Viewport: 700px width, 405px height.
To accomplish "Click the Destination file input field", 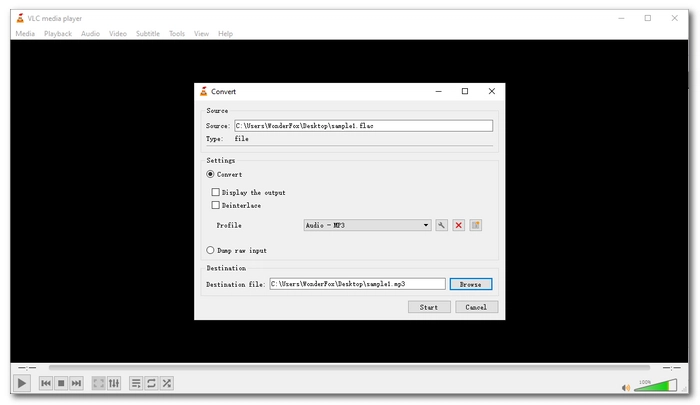I will pos(357,284).
